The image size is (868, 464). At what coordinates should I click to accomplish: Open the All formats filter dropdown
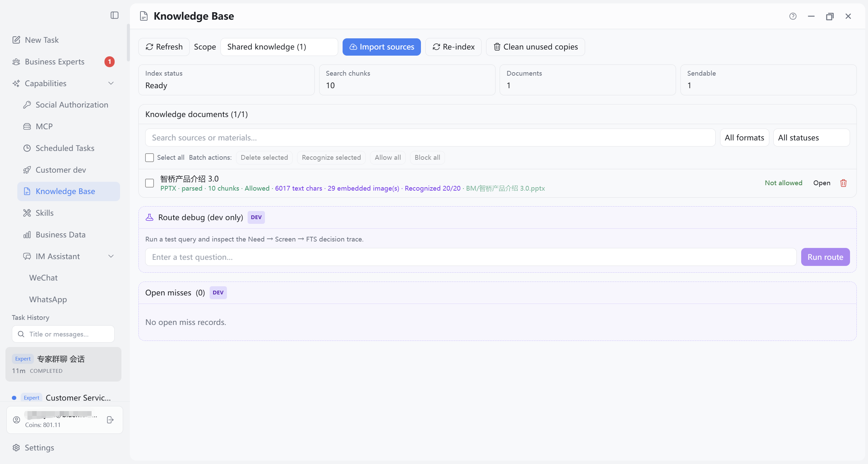[x=744, y=138]
